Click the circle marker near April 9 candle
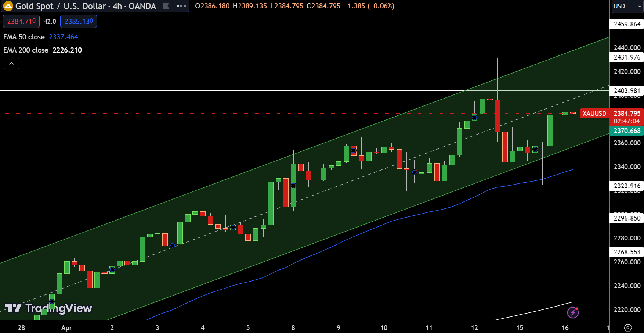Screen dimensions: 644x333 click(354, 151)
